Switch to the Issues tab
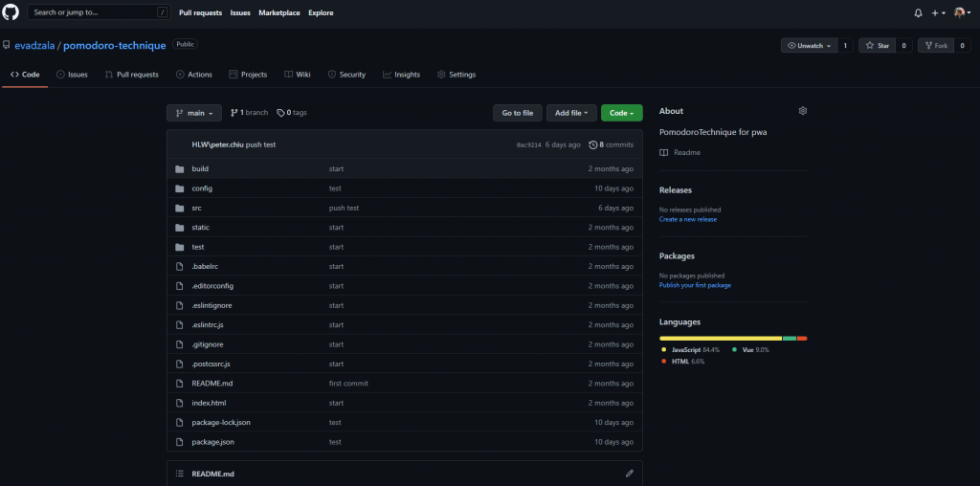 tap(72, 75)
